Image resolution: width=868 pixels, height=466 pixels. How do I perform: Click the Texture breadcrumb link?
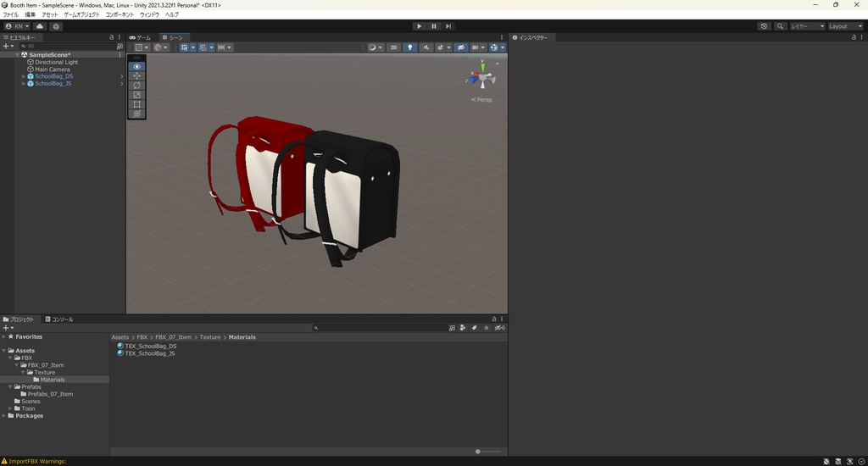[x=209, y=337]
